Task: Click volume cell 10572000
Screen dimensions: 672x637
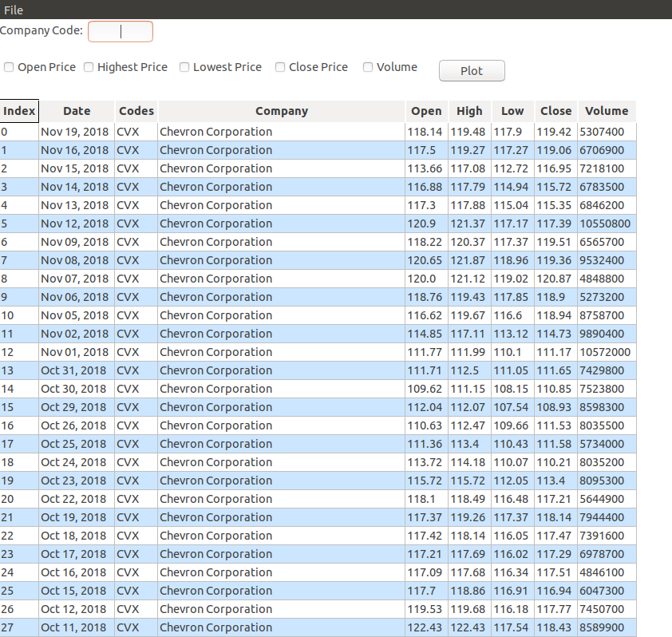Action: (x=605, y=352)
